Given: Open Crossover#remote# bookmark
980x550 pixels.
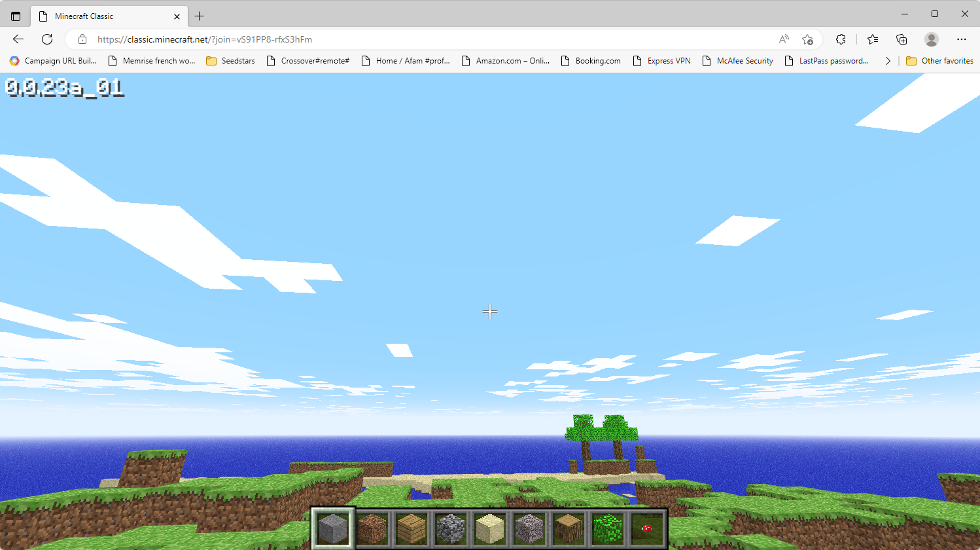Looking at the screenshot, I should pos(307,61).
